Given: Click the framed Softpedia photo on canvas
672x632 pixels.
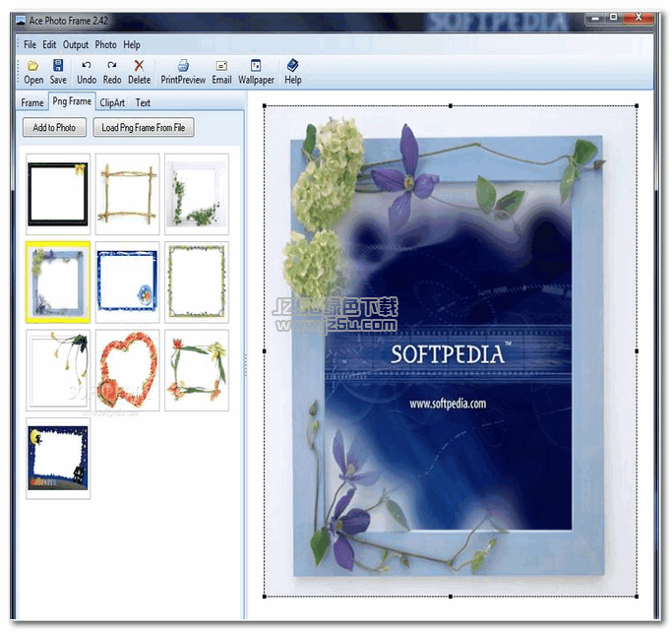Looking at the screenshot, I should coord(450,351).
